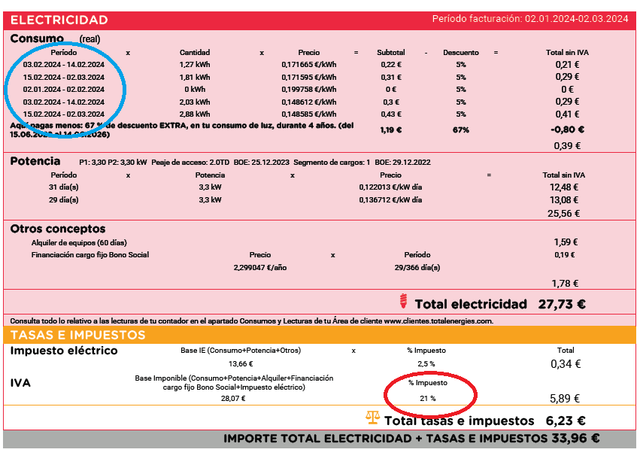Screen dimensions: 640x450
Task: Click the price 0,199758 €/kWh
Action: (309, 89)
